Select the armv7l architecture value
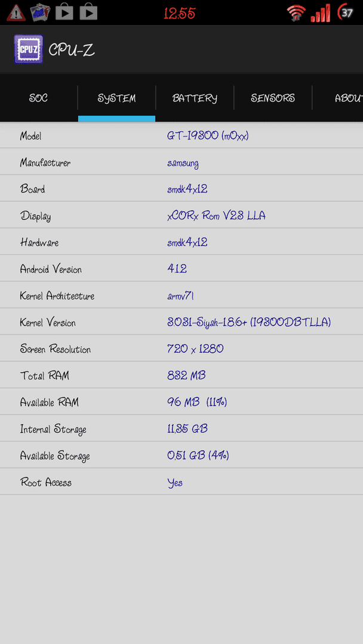The width and height of the screenshot is (363, 644). (180, 296)
